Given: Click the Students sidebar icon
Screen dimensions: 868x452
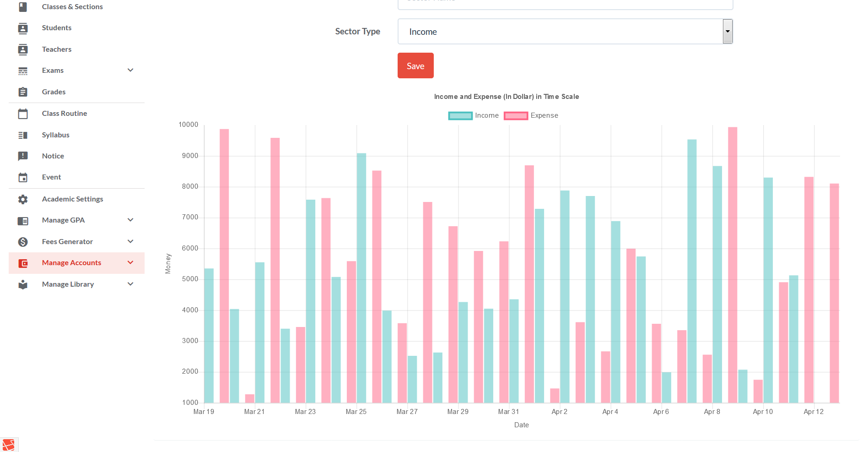Looking at the screenshot, I should point(23,28).
